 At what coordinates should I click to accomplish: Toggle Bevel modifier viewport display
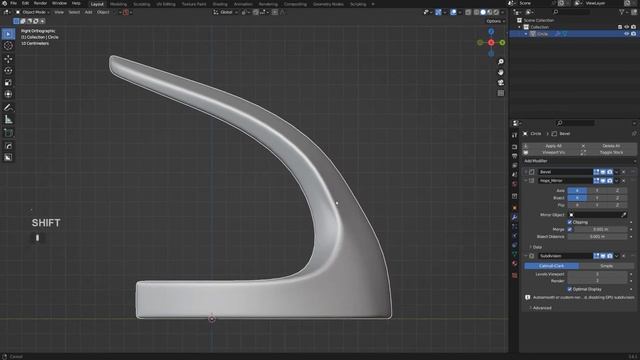tap(603, 172)
